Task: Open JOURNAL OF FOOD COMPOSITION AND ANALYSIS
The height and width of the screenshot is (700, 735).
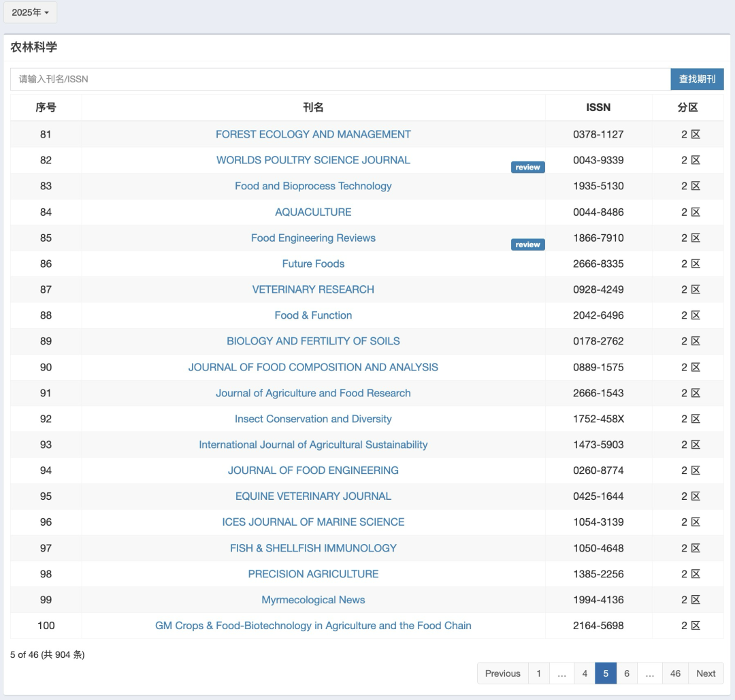Action: pos(313,367)
